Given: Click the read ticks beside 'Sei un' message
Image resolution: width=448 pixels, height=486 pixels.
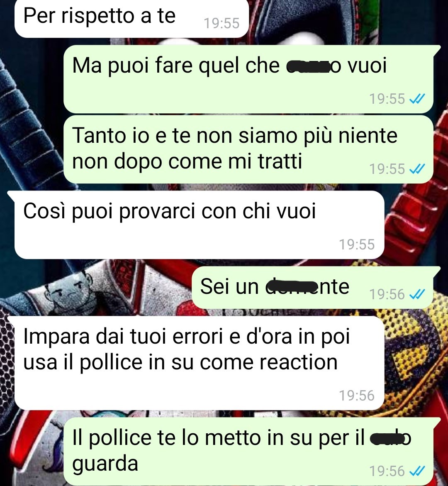Looking at the screenshot, I should 417,294.
